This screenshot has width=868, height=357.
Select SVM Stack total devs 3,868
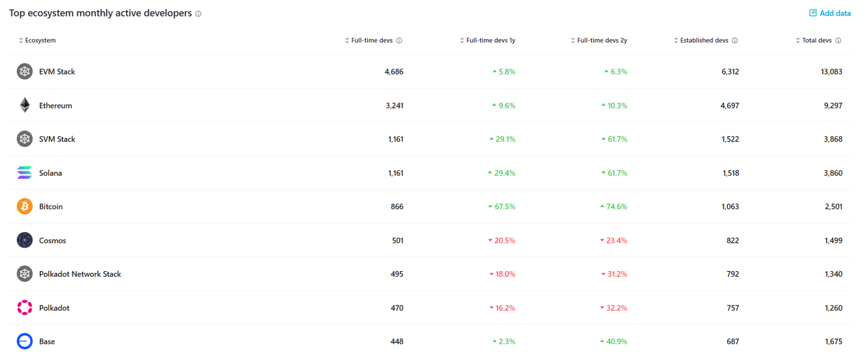pos(833,139)
